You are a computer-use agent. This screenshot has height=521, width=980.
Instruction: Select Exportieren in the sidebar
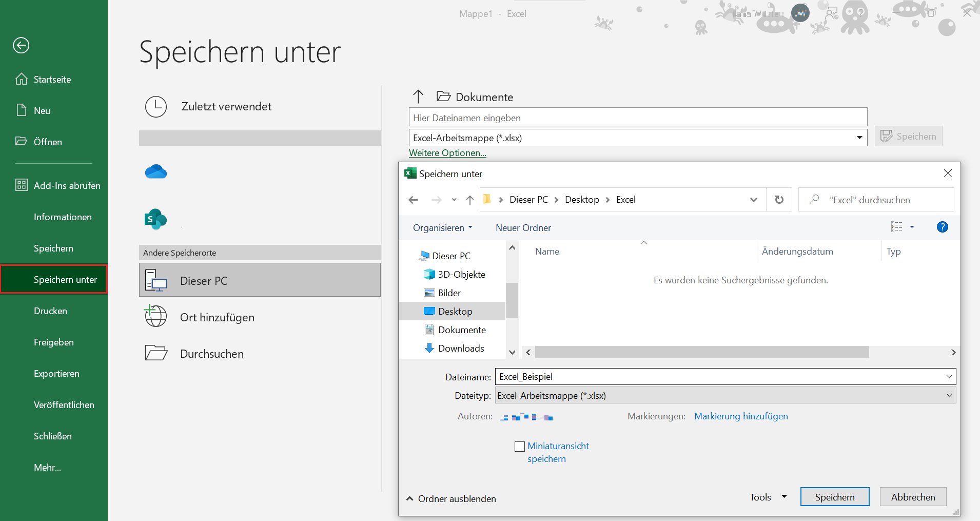click(56, 374)
